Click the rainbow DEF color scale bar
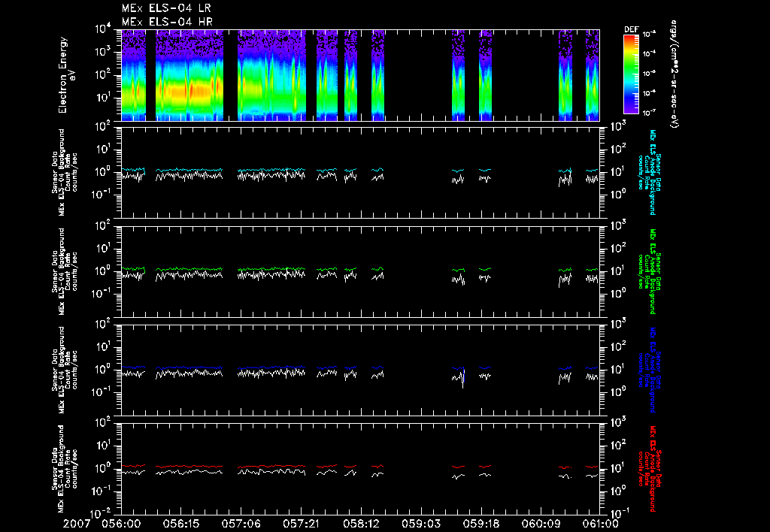 (631, 74)
